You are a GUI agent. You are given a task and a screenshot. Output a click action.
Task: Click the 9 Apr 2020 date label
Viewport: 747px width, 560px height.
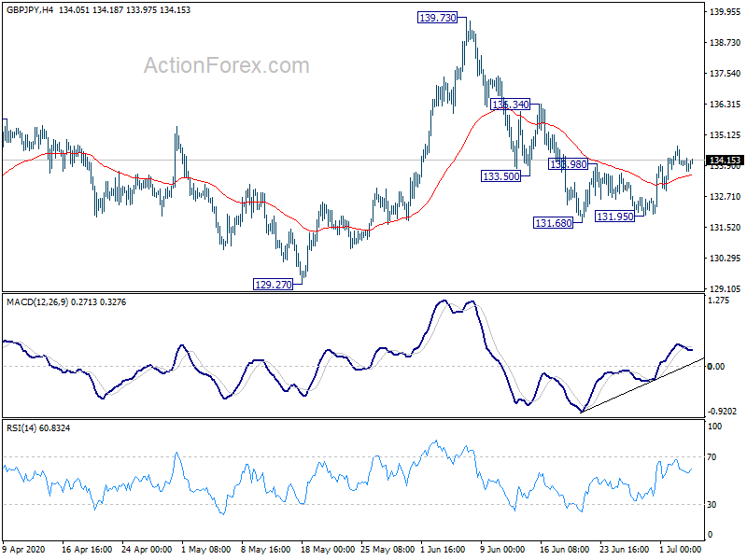tap(23, 550)
